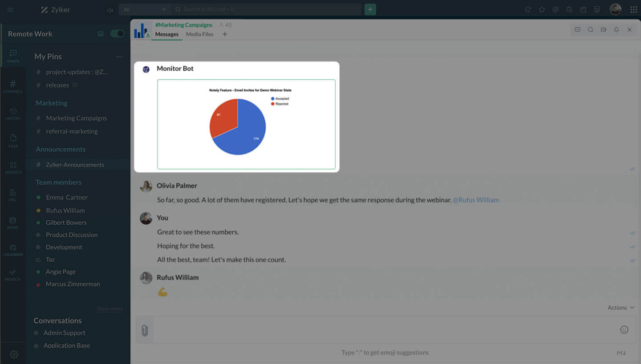Start a video call from chat header
Image resolution: width=641 pixels, height=364 pixels.
(x=604, y=30)
